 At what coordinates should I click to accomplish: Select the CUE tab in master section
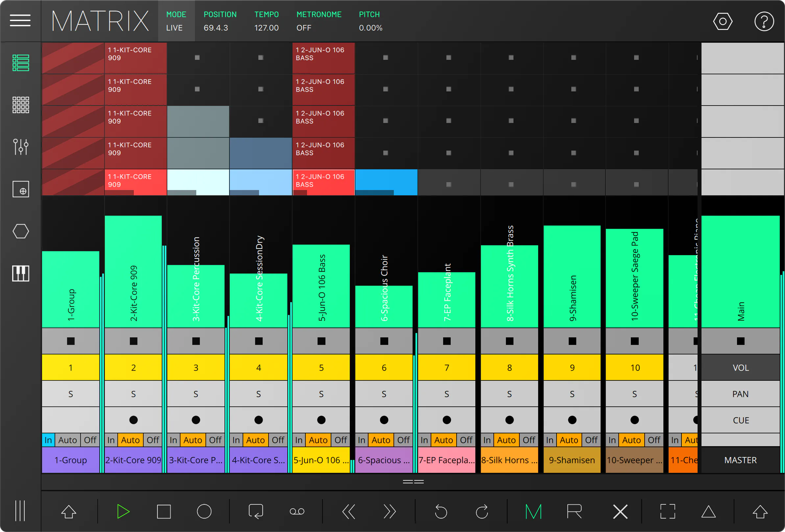click(x=740, y=420)
